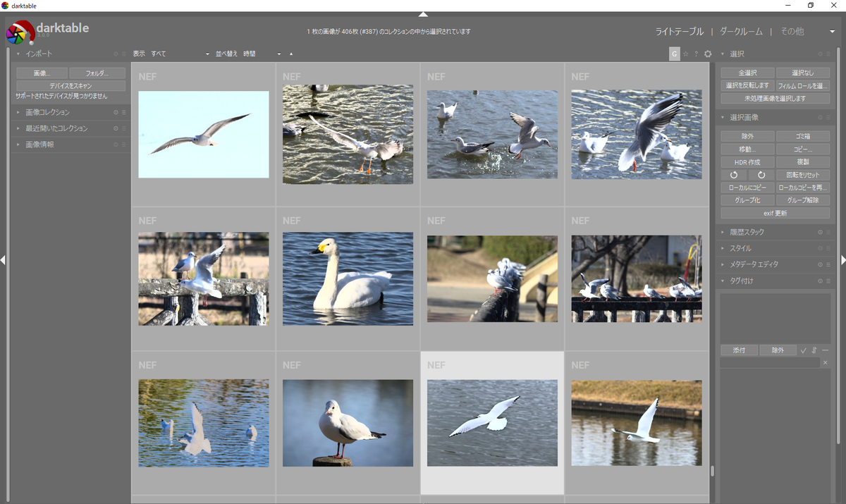
Task: Click the ゴミ箱 button
Action: (x=802, y=137)
